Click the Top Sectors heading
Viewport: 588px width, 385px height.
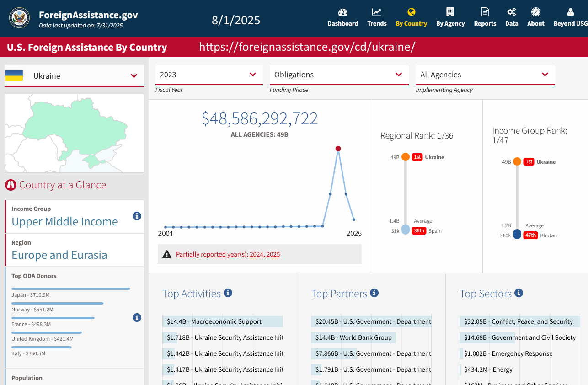[486, 294]
